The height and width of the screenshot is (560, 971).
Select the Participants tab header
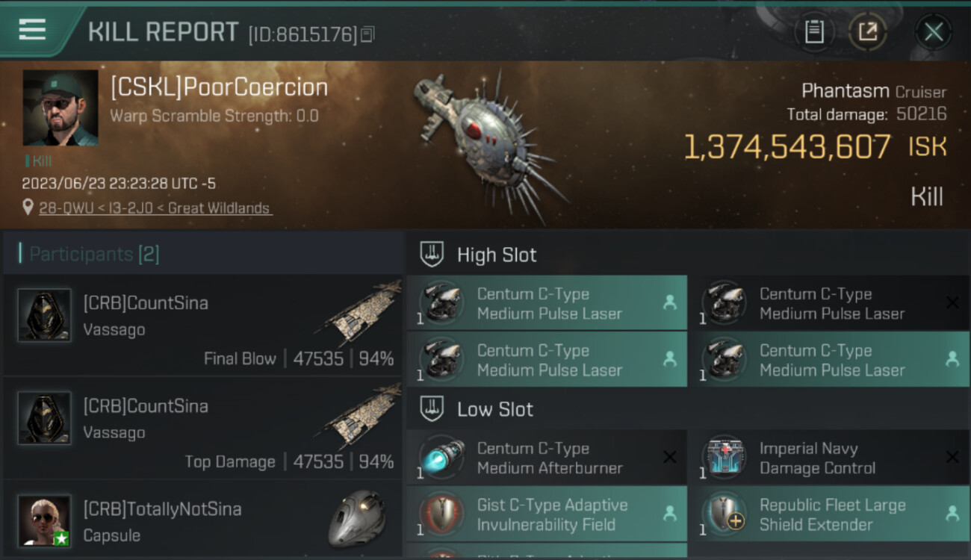94,254
